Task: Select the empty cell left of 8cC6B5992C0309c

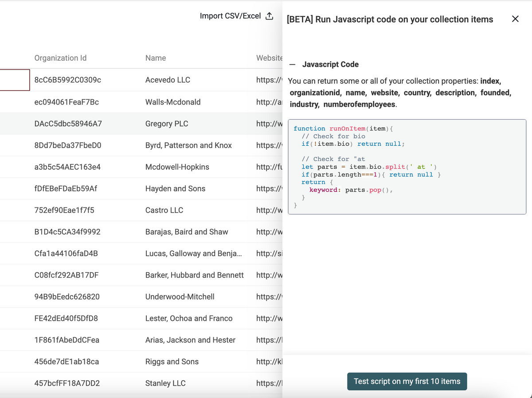Action: click(x=14, y=80)
